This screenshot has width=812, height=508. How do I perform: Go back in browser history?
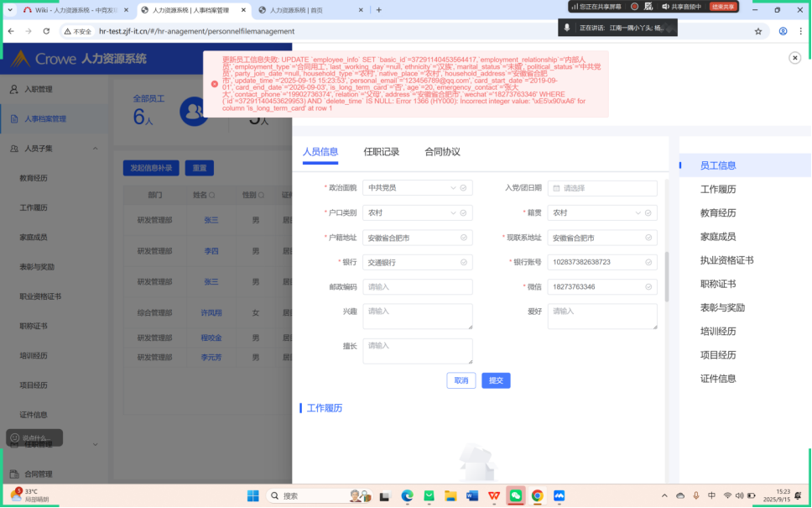point(12,31)
